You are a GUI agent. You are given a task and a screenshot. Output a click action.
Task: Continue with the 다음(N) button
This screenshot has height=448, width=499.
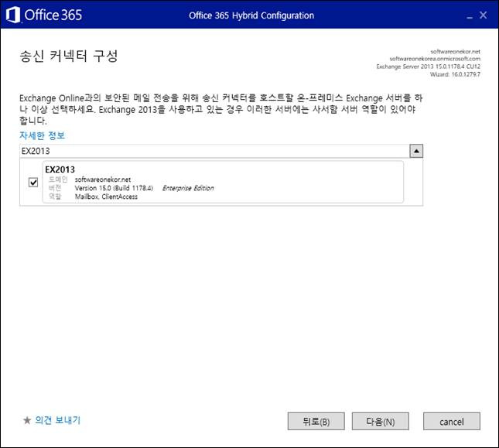click(x=381, y=422)
